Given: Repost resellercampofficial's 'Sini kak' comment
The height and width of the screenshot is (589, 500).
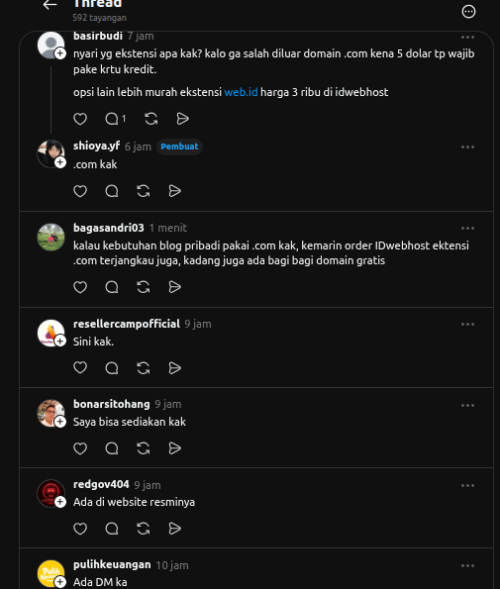Looking at the screenshot, I should [x=143, y=368].
